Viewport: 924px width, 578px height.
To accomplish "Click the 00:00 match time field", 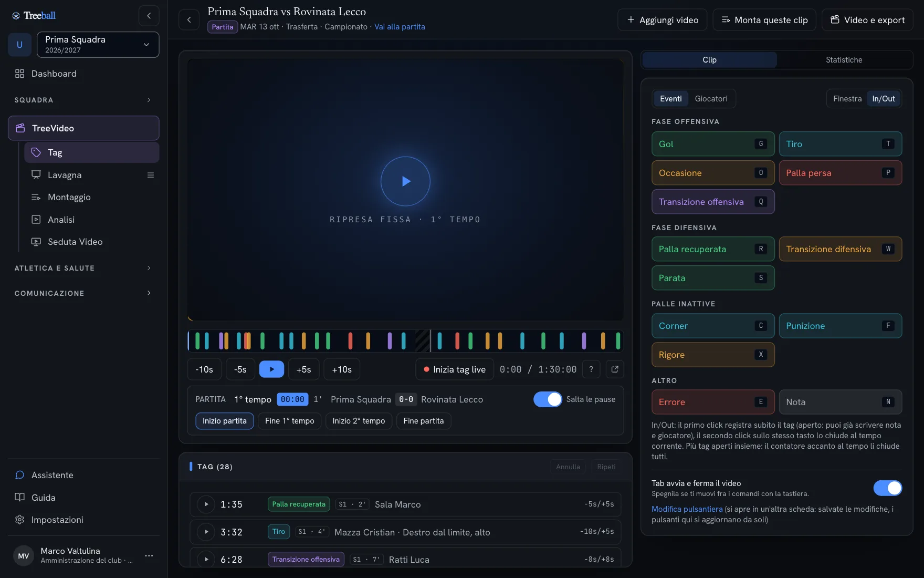I will [x=292, y=399].
